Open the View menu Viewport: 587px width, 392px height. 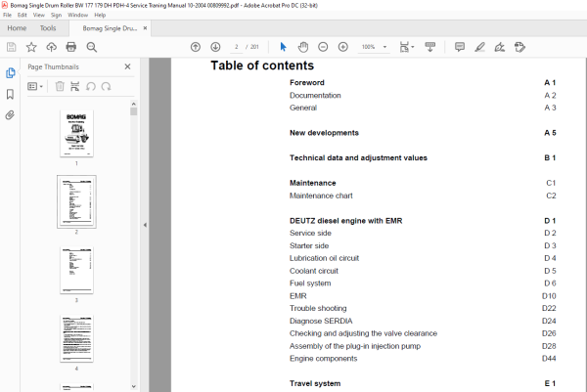39,15
